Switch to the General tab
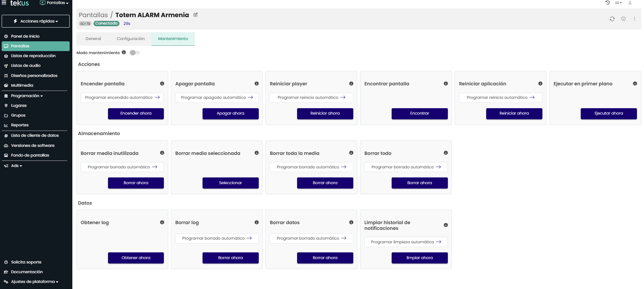644x289 pixels. coord(93,39)
